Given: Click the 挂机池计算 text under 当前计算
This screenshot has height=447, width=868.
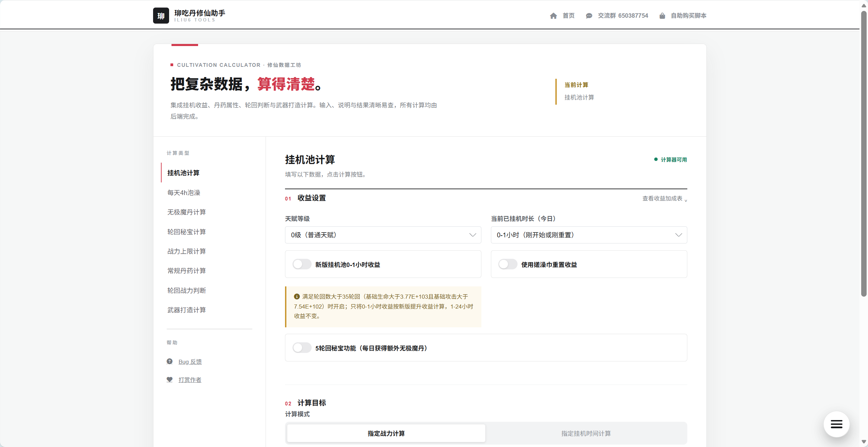Looking at the screenshot, I should (579, 98).
